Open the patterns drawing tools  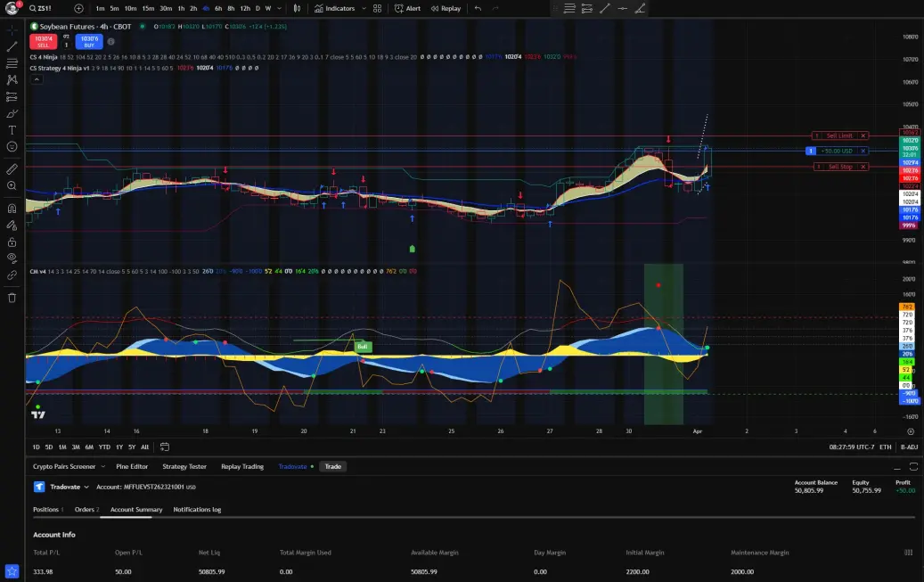(12, 79)
